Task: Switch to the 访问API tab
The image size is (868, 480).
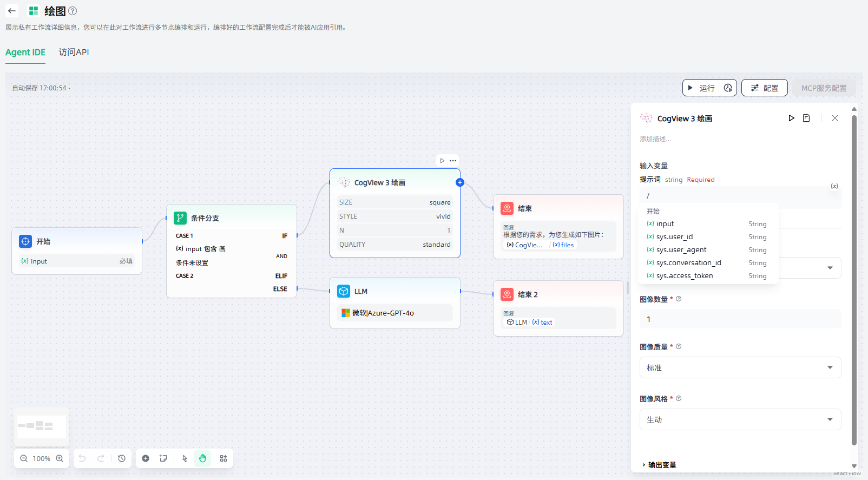Action: (x=74, y=52)
